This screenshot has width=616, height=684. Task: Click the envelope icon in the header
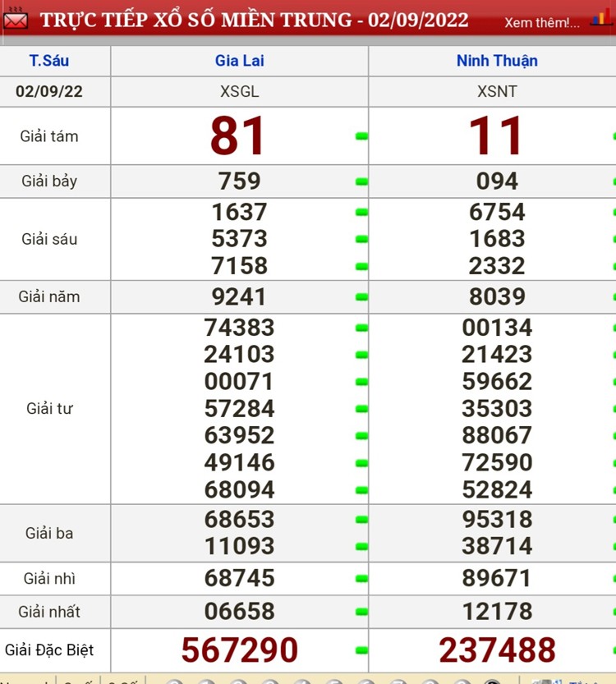click(16, 20)
